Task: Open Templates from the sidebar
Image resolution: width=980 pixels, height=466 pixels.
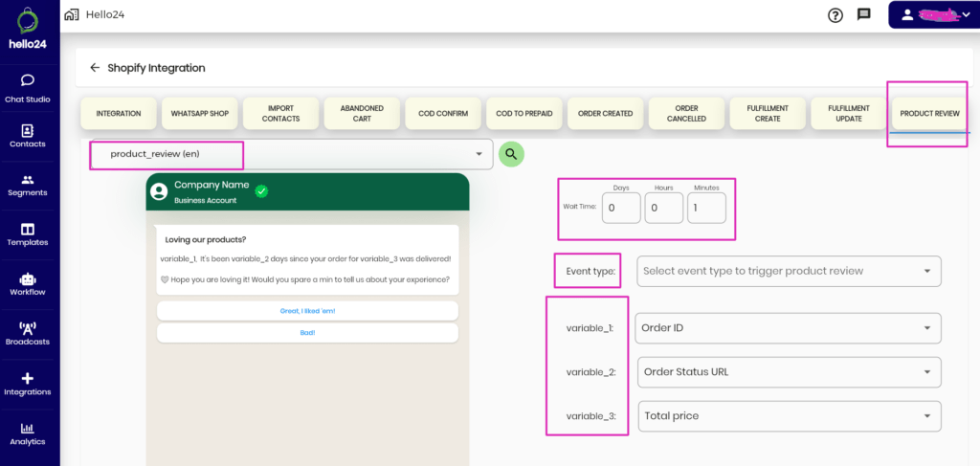Action: tap(28, 234)
